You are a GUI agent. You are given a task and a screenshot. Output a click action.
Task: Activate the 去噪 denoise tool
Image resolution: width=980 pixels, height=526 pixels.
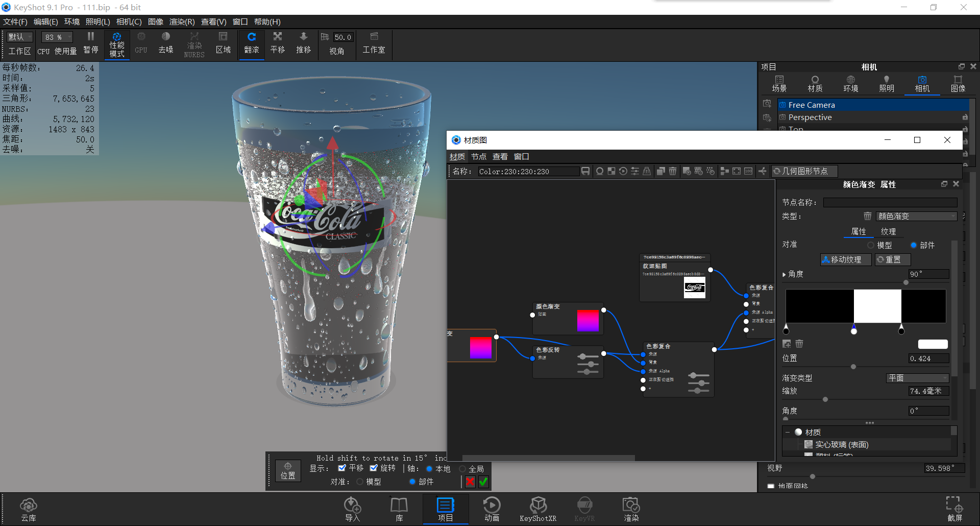pyautogui.click(x=165, y=44)
